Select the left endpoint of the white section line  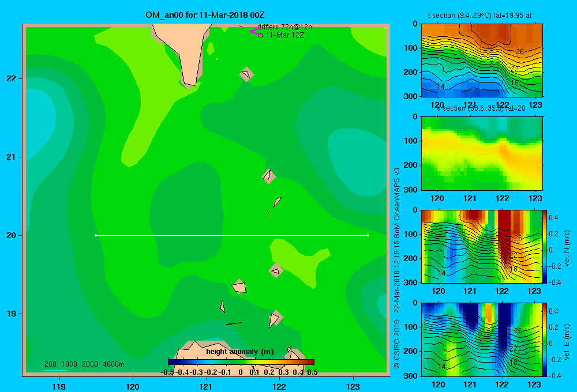tap(96, 235)
